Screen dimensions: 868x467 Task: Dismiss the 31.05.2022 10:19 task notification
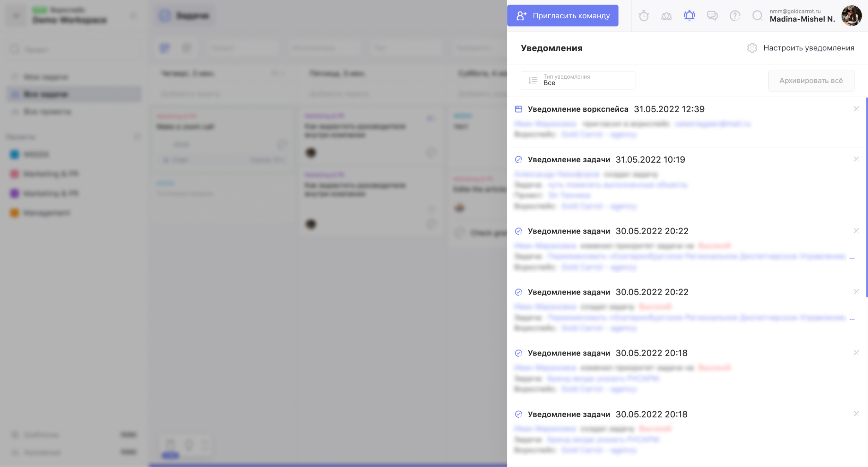pyautogui.click(x=856, y=159)
